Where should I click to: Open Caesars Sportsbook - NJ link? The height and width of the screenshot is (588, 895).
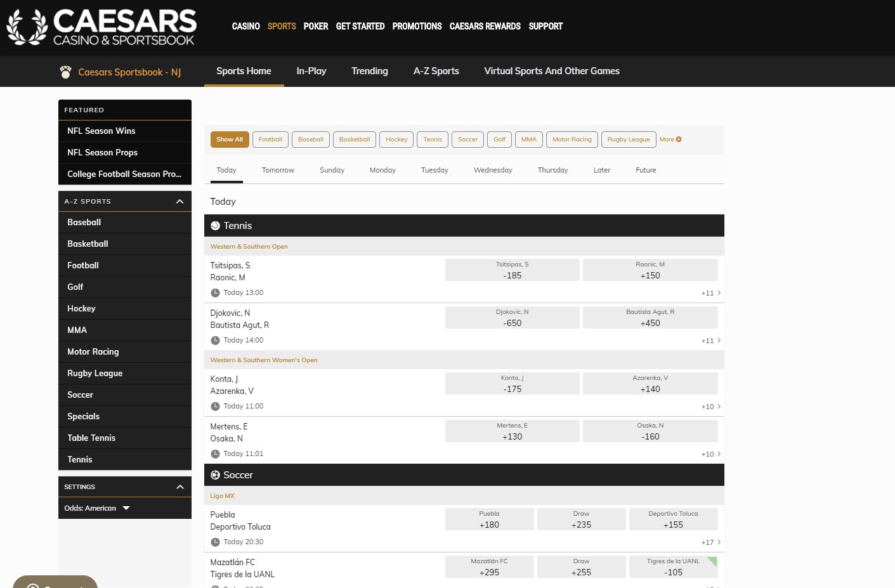pyautogui.click(x=129, y=72)
